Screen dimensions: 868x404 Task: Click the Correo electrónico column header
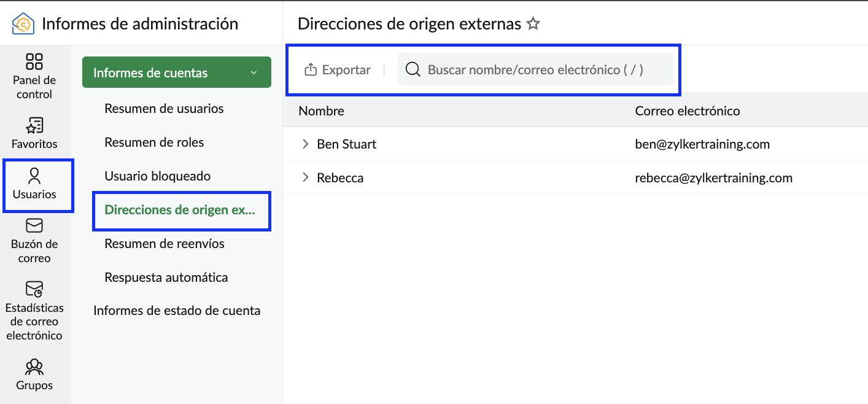pyautogui.click(x=688, y=111)
